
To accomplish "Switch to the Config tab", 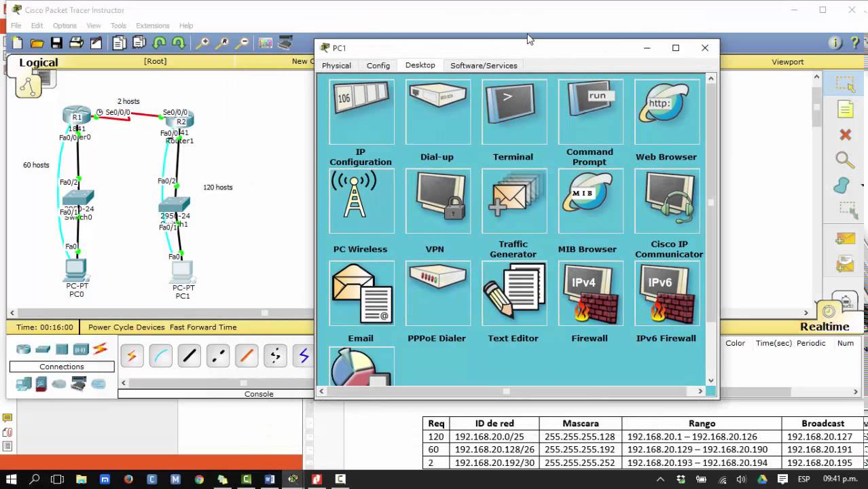I will click(378, 65).
